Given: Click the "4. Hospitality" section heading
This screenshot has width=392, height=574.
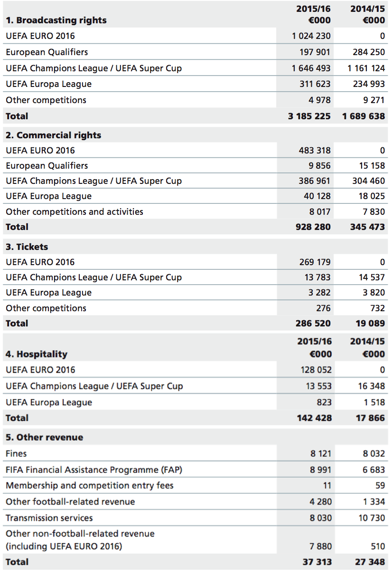Looking at the screenshot, I should (37, 354).
